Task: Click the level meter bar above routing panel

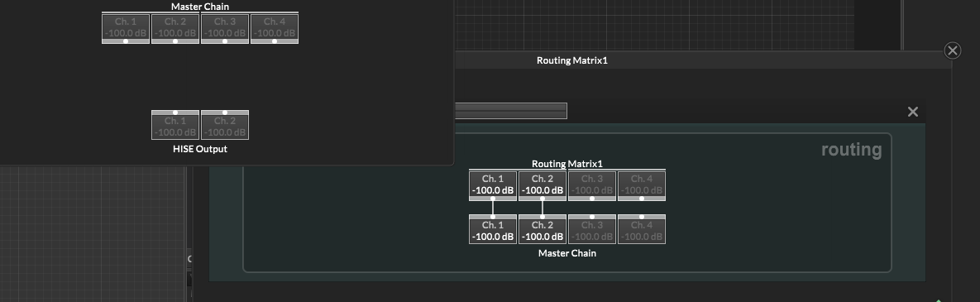Action: click(x=510, y=111)
